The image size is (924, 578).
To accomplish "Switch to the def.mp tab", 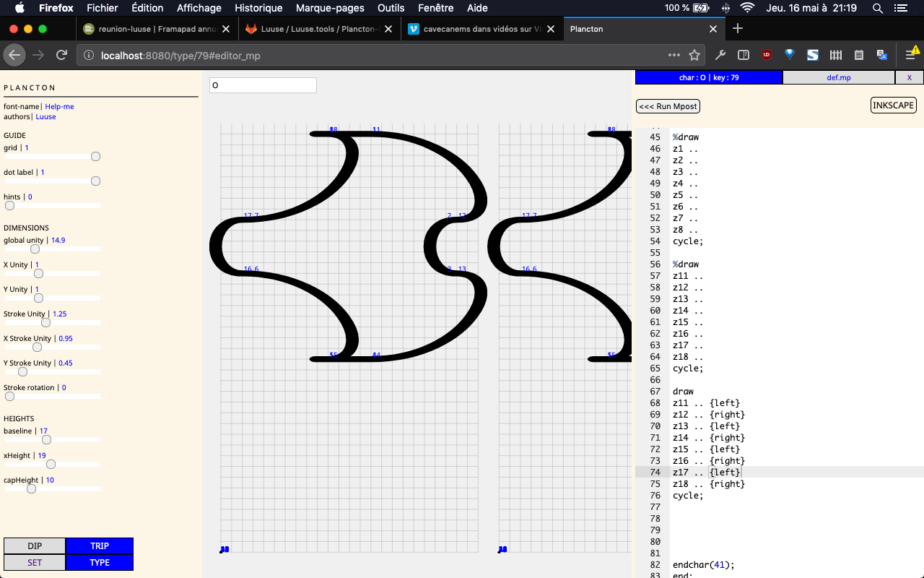I will tap(839, 77).
